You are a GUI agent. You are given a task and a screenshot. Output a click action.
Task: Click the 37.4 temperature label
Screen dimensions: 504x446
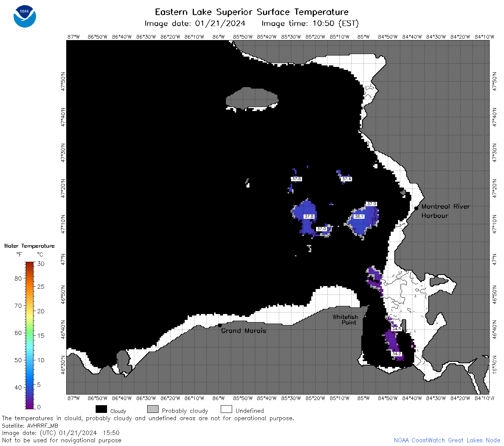point(346,179)
